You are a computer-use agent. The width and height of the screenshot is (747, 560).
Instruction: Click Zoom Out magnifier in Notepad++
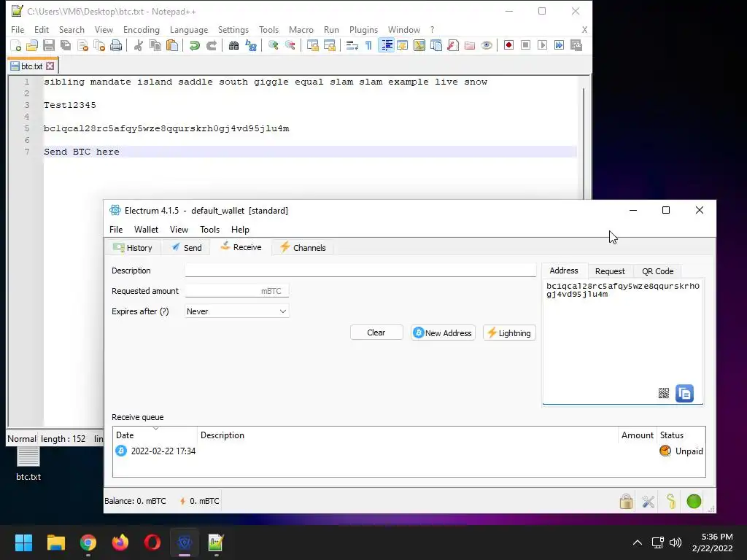(x=290, y=45)
